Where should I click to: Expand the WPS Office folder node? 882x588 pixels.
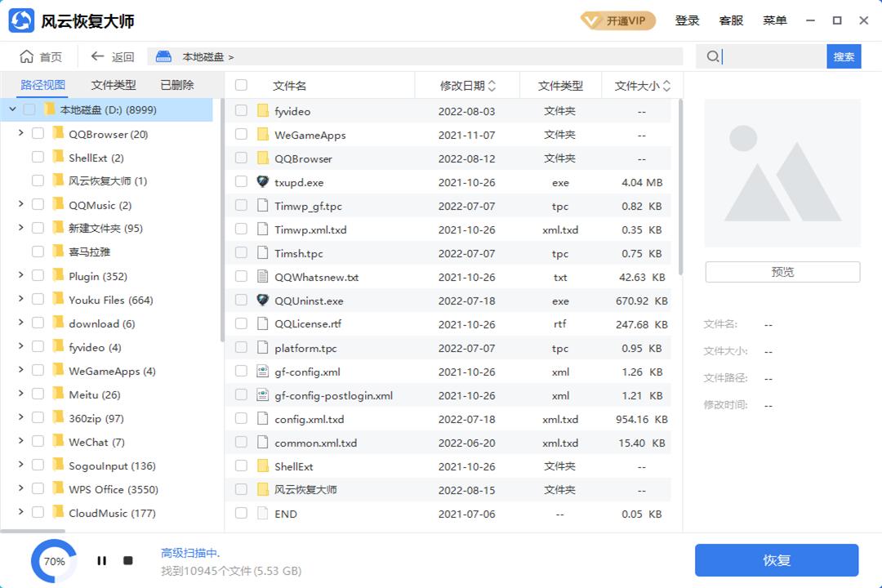[20, 489]
